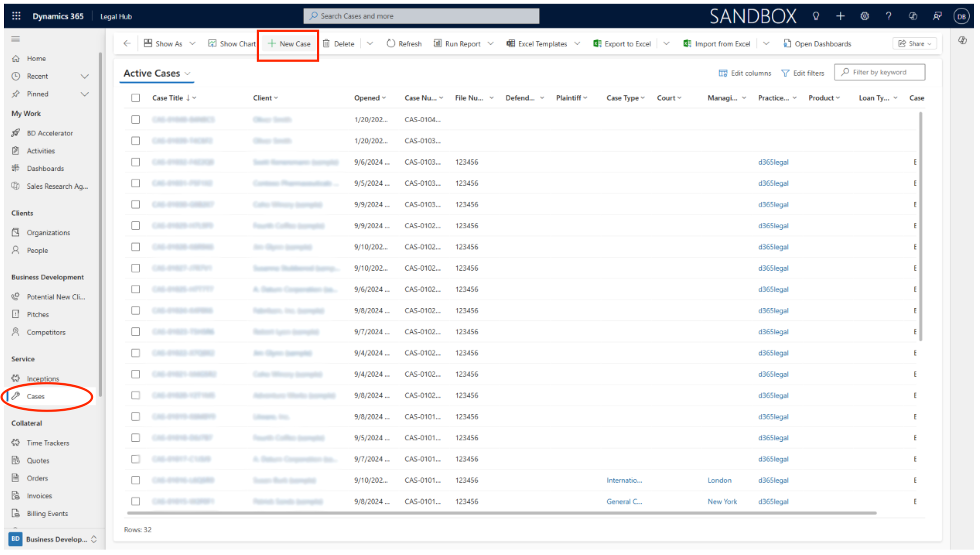The width and height of the screenshot is (980, 555).
Task: Click the question mark help icon
Action: point(889,16)
